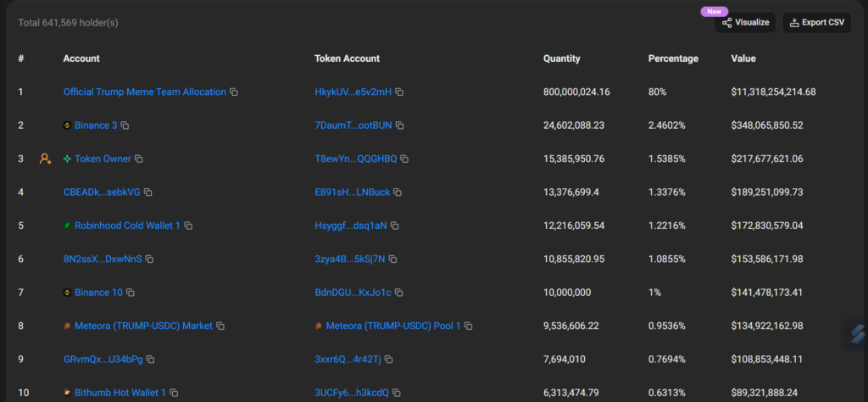Open Bithumb Hot Wallet 1 account
The width and height of the screenshot is (868, 402).
pos(120,393)
